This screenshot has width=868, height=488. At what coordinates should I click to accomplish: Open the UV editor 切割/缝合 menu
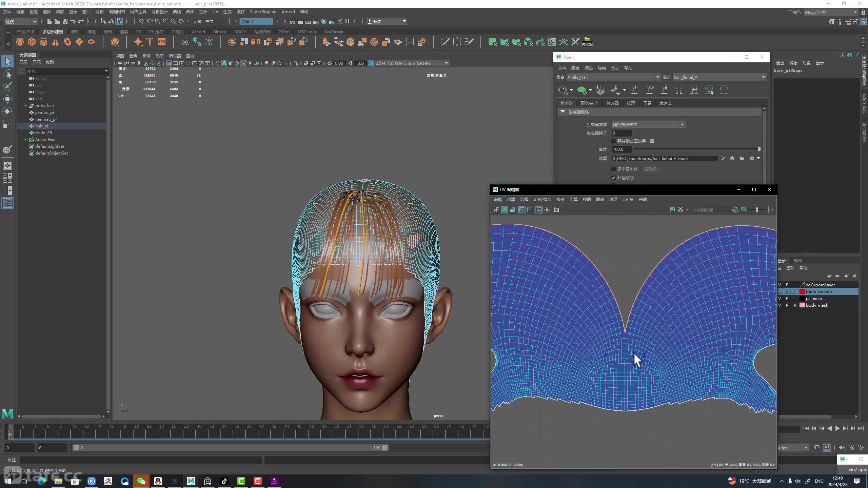[x=542, y=200]
